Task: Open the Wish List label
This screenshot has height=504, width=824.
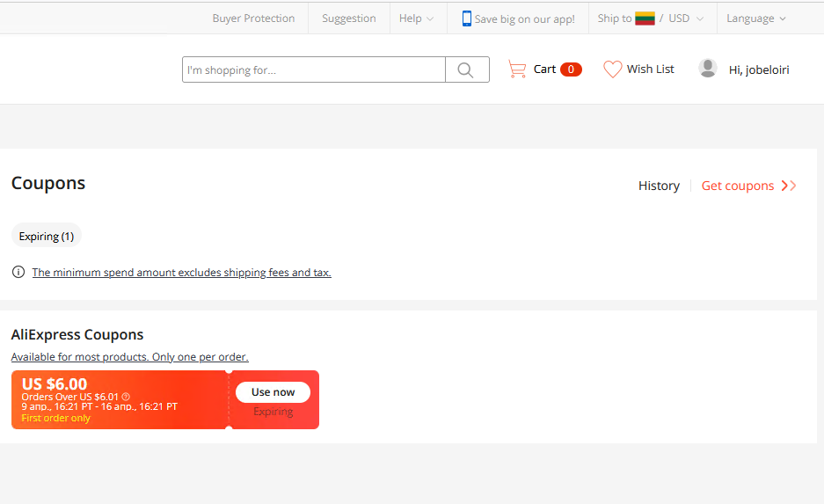Action: [650, 69]
